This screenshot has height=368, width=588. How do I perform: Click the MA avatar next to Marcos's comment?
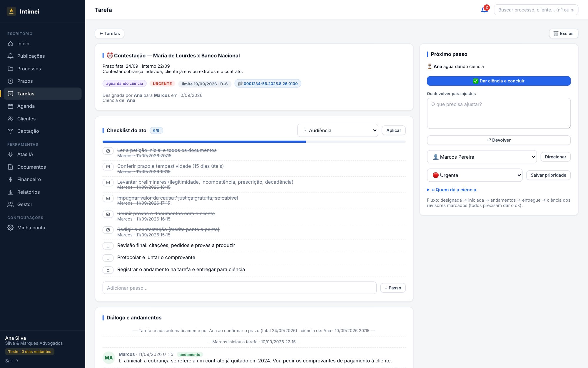click(108, 358)
